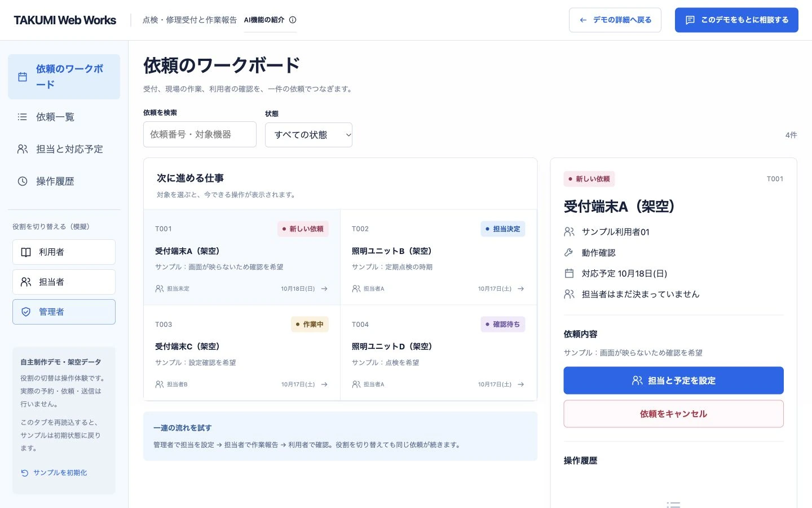Screen dimensions: 812x508
Task: Click the 4件 result count
Action: pos(791,135)
